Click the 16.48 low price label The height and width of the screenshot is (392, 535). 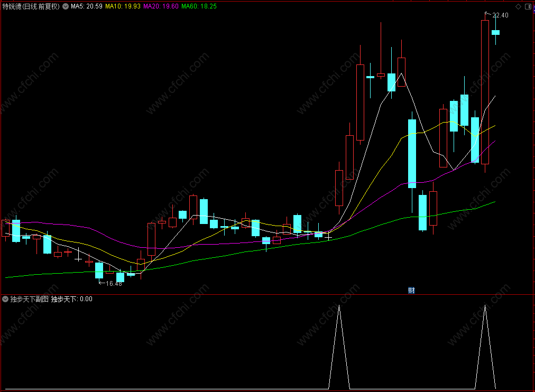click(114, 284)
